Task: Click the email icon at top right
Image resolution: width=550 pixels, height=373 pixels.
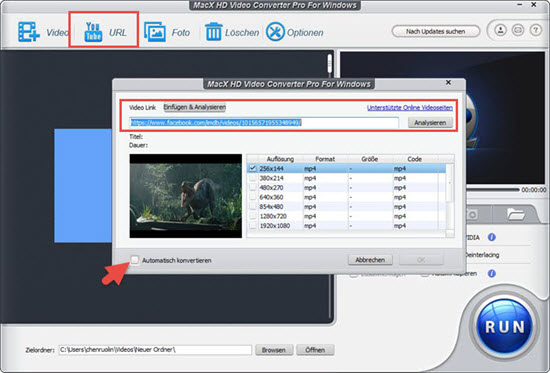Action: (x=518, y=30)
